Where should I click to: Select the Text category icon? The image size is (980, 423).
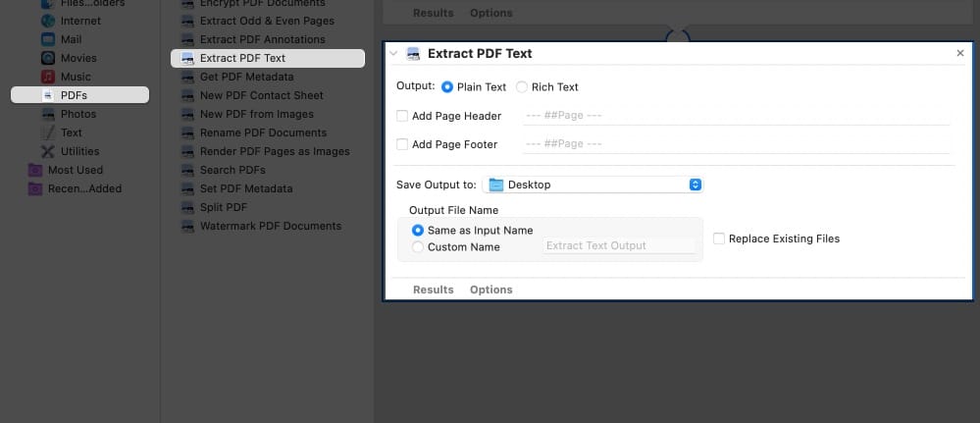pos(48,132)
